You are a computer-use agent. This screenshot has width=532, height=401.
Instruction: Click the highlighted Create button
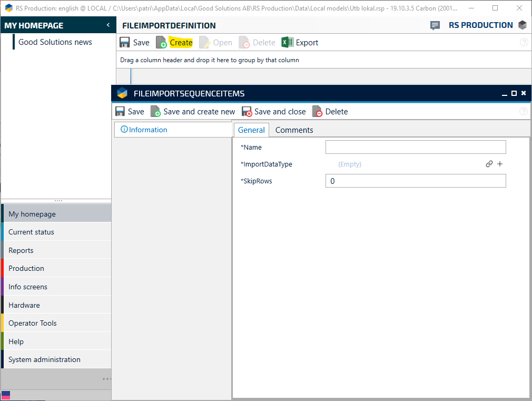click(x=181, y=43)
